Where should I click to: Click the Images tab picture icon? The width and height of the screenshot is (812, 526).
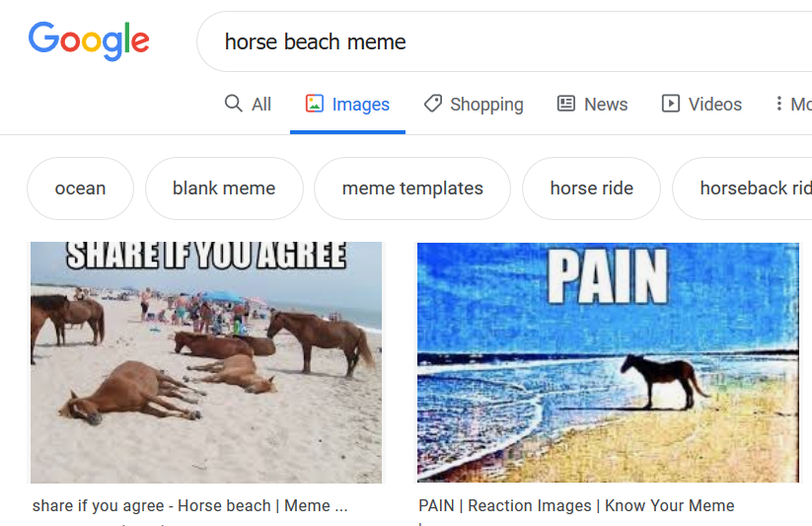point(315,103)
